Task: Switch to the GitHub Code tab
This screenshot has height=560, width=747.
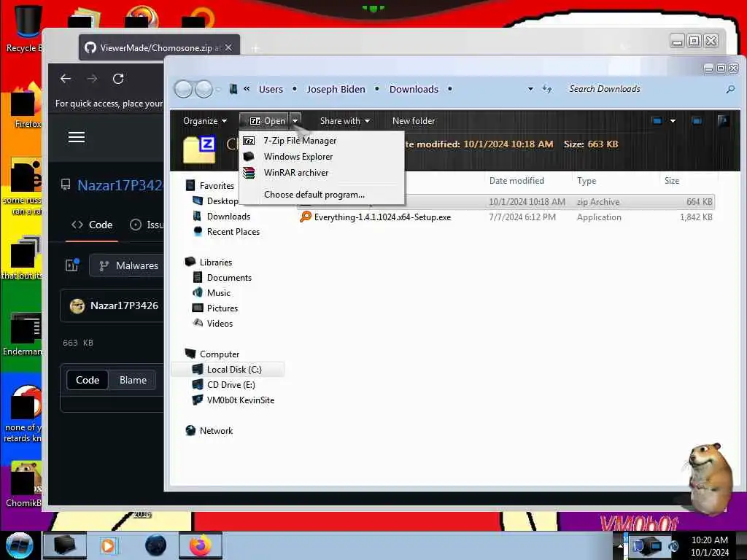Action: [93, 225]
